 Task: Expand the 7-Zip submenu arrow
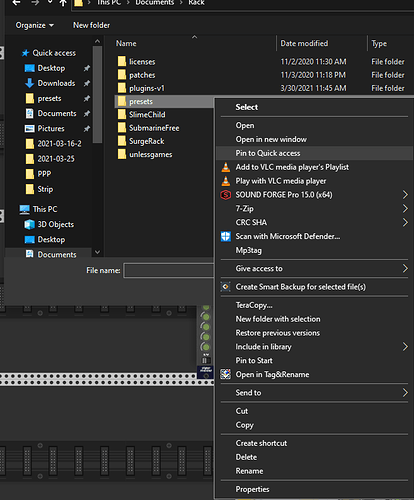pos(405,209)
